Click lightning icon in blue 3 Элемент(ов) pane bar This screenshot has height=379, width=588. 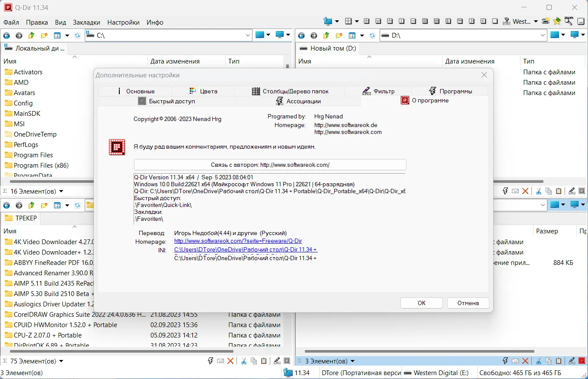click(x=505, y=361)
